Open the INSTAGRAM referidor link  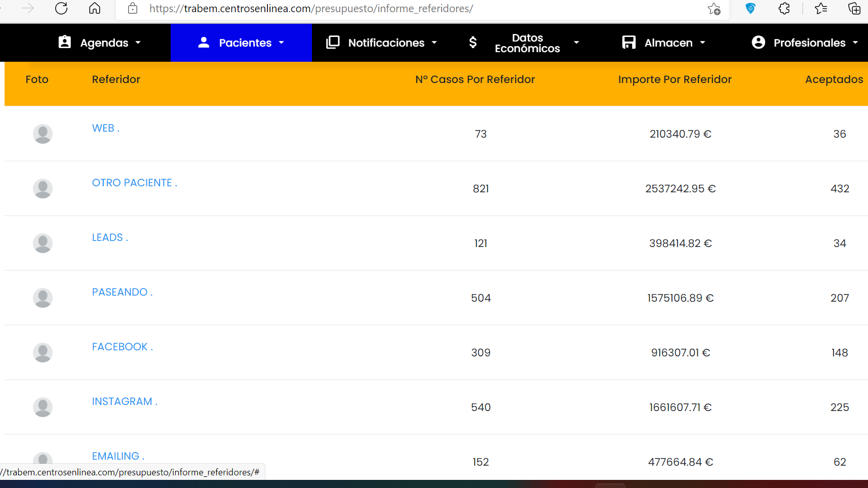[124, 401]
